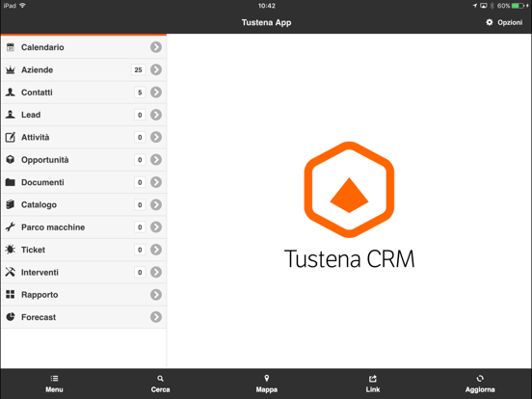
Task: Select the Calendario menu label
Action: tap(42, 47)
